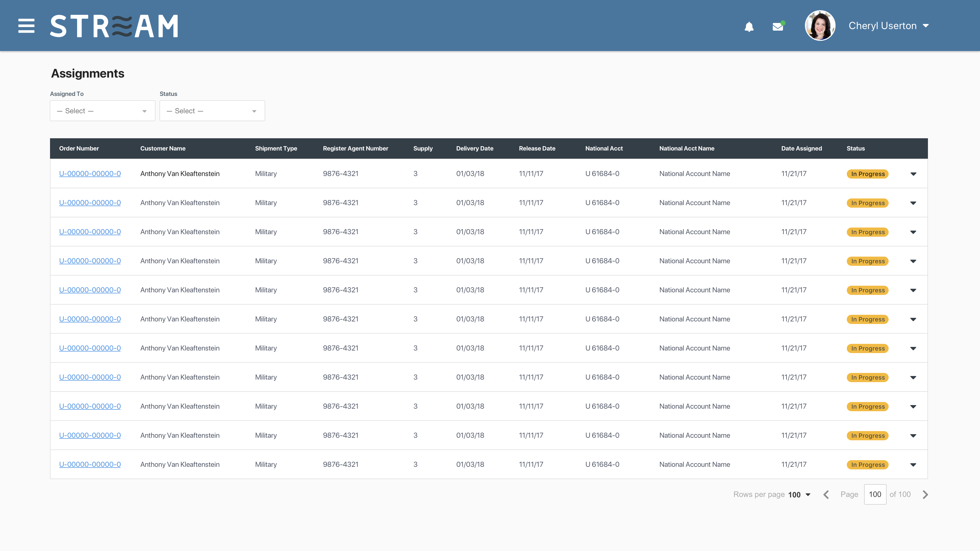
Task: Go to next page with right chevron
Action: point(925,494)
